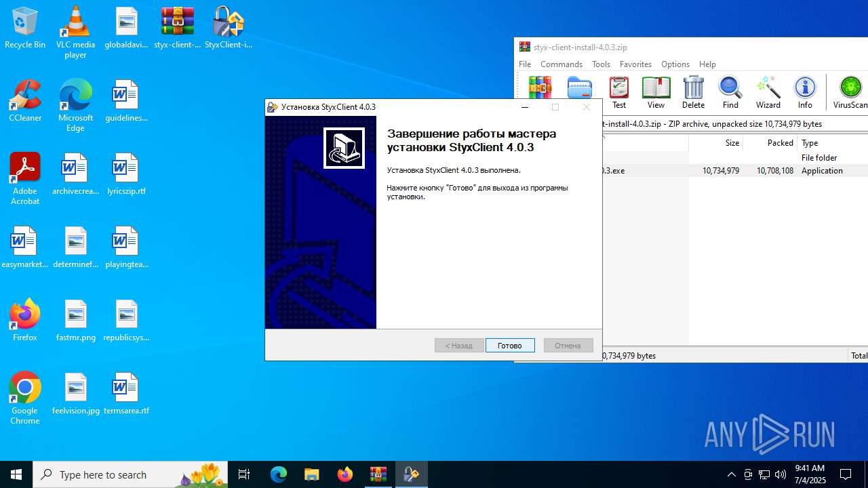Open WinRAR File menu

pos(525,64)
